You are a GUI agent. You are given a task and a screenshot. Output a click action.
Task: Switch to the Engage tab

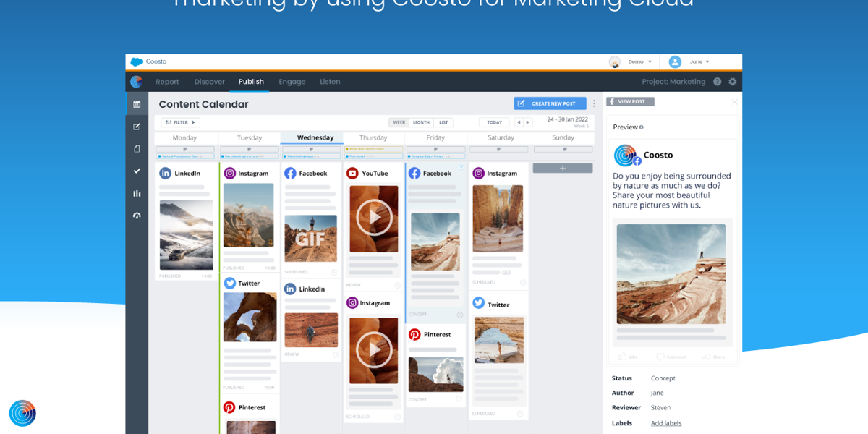pyautogui.click(x=292, y=82)
